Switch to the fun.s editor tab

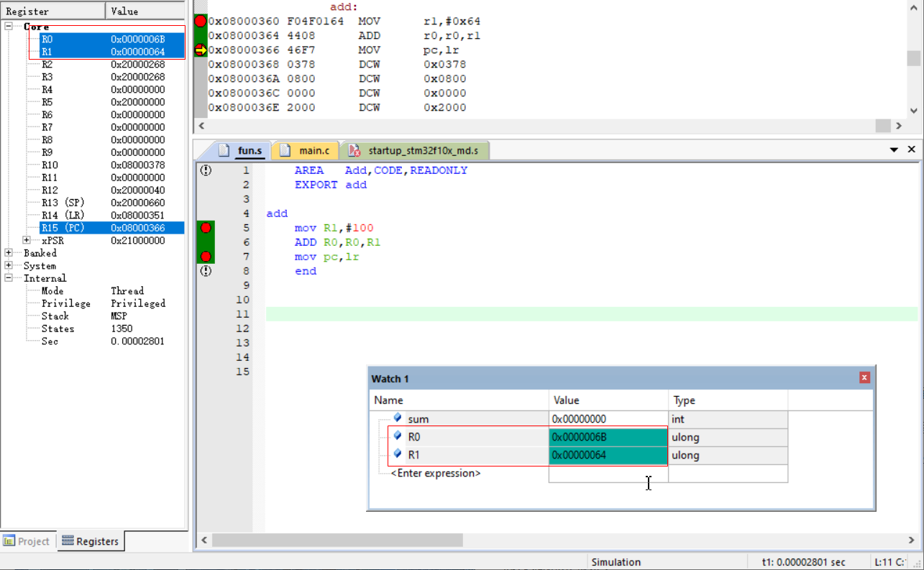[242, 150]
